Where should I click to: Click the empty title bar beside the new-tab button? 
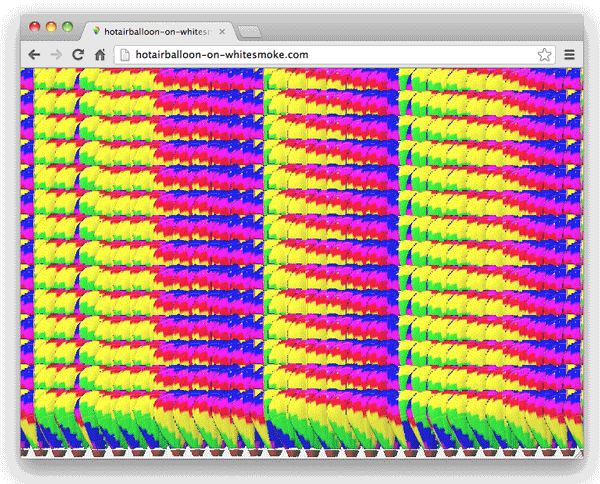[421, 29]
